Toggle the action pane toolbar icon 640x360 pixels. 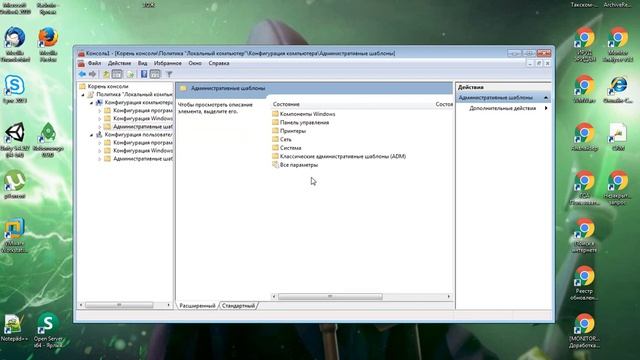155,74
